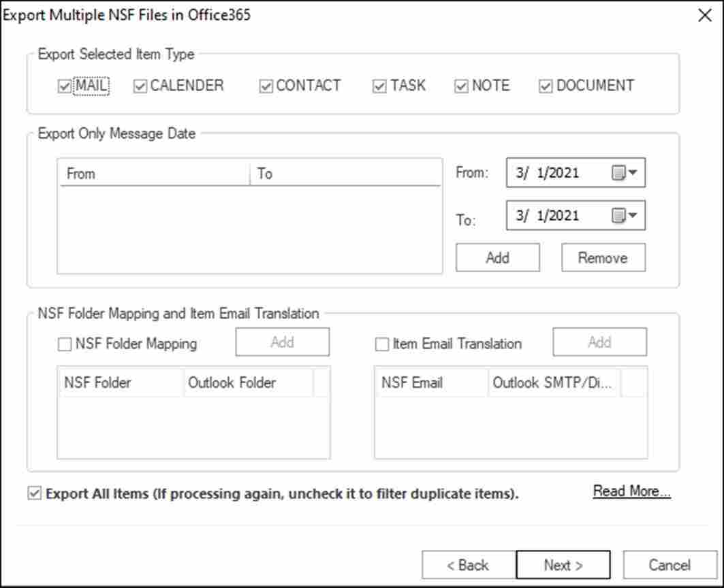Cancel the export wizard
This screenshot has width=724, height=588.
pyautogui.click(x=670, y=565)
